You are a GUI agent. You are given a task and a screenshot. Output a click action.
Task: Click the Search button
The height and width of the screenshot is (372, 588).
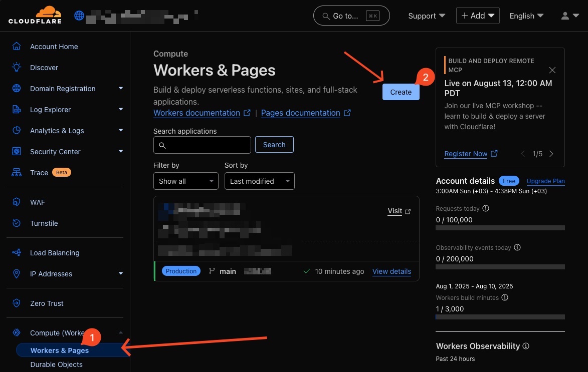coord(274,145)
